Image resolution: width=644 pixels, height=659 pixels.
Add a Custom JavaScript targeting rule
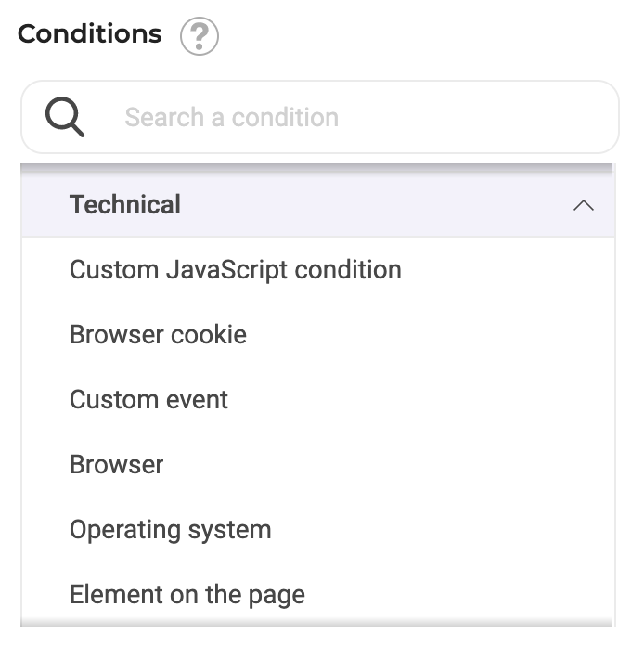[x=318, y=269]
